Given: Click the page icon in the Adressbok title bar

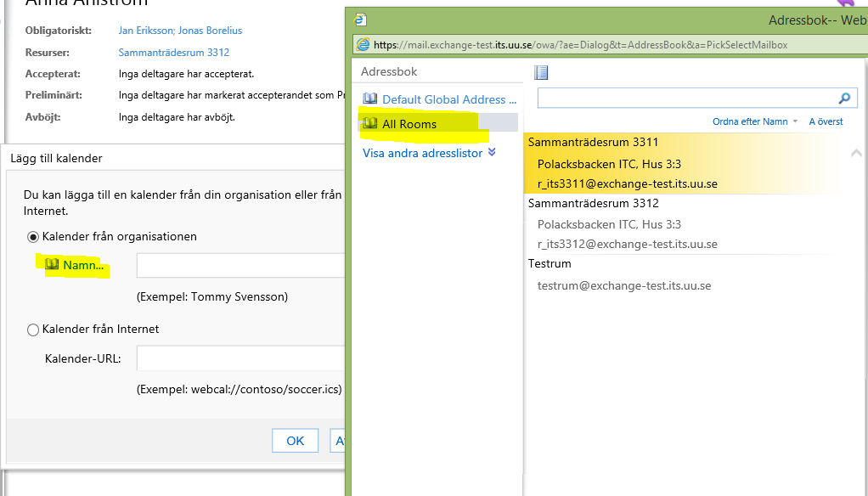Looking at the screenshot, I should coord(360,20).
